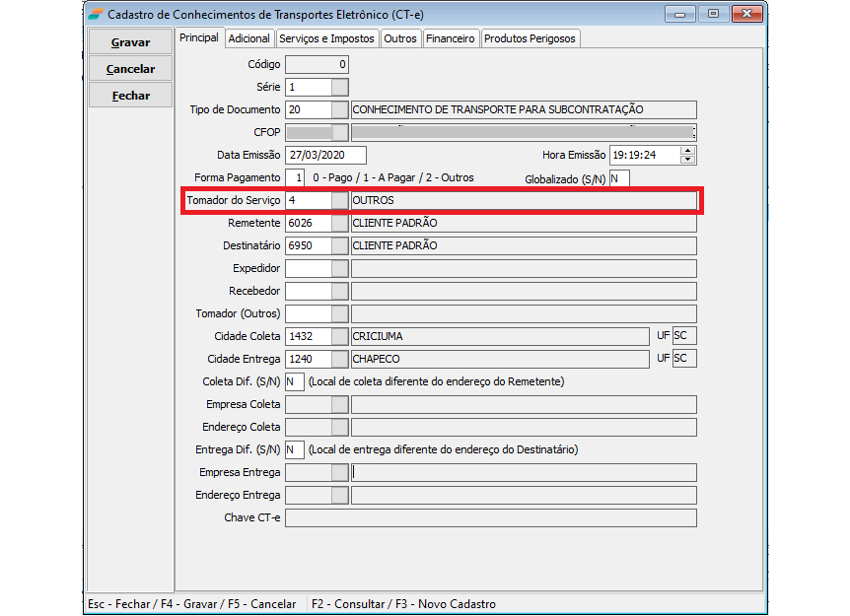Click lookup button beside Tipo de Documento
The image size is (850, 616).
pos(339,109)
